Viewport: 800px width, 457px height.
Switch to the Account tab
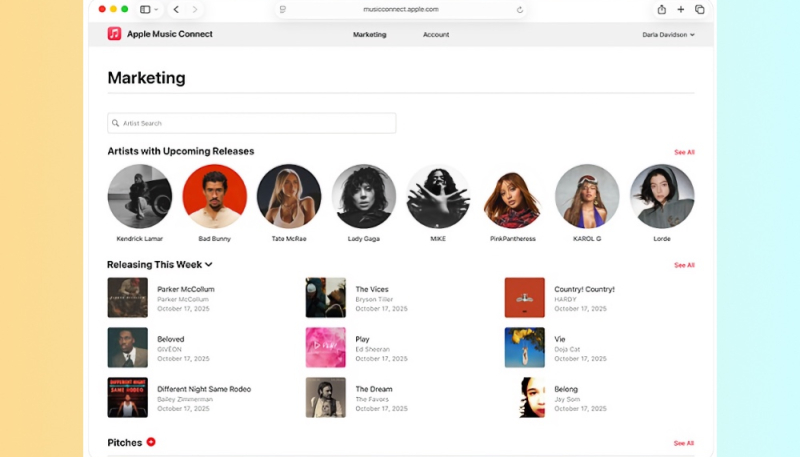(436, 35)
